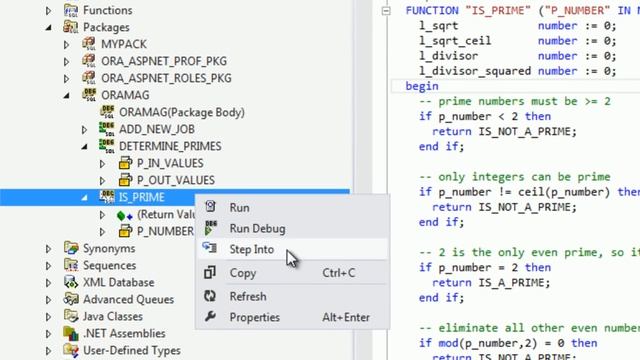Expand the Advanced Queues node
This screenshot has width=640, height=360.
pos(48,300)
